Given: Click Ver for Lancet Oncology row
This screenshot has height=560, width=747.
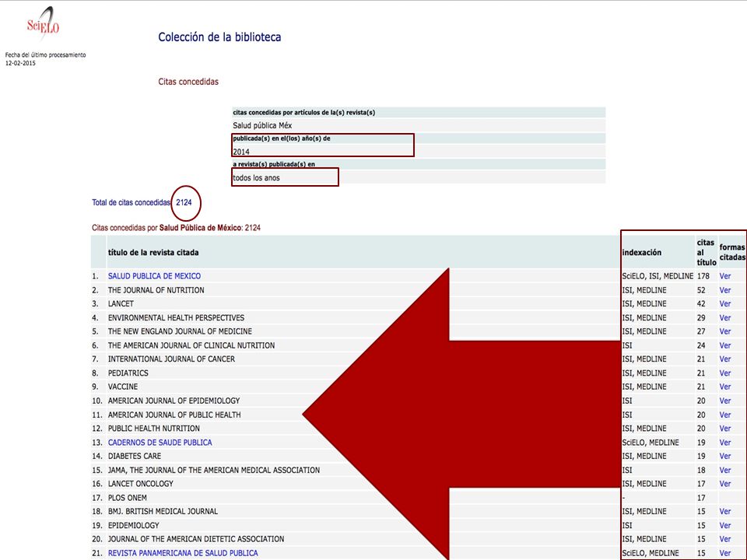Looking at the screenshot, I should tap(725, 484).
